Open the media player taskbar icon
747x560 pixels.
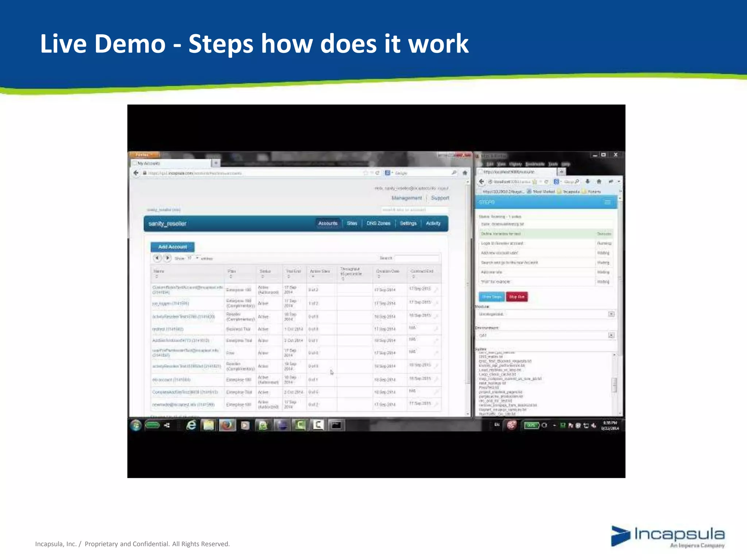click(245, 425)
